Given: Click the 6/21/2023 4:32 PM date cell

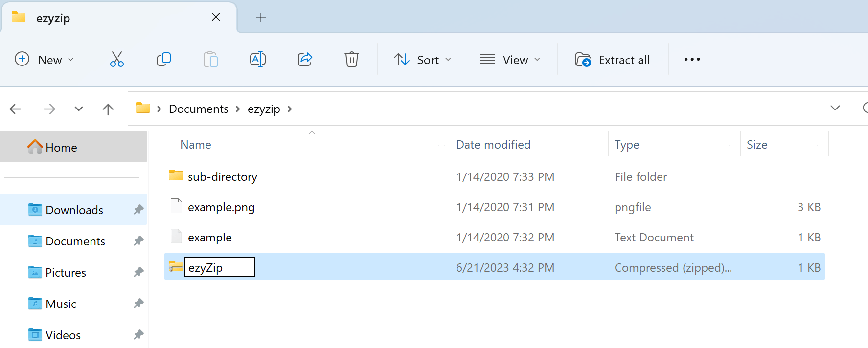Looking at the screenshot, I should tap(505, 268).
